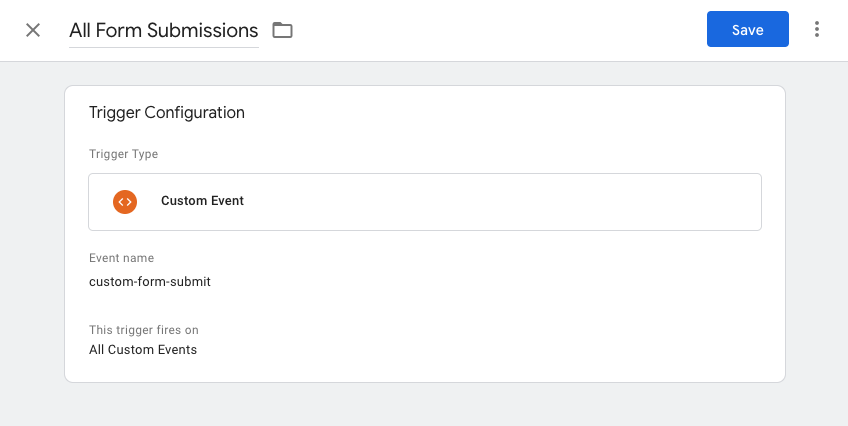Click the Custom Event label text
The width and height of the screenshot is (848, 426).
pos(202,201)
